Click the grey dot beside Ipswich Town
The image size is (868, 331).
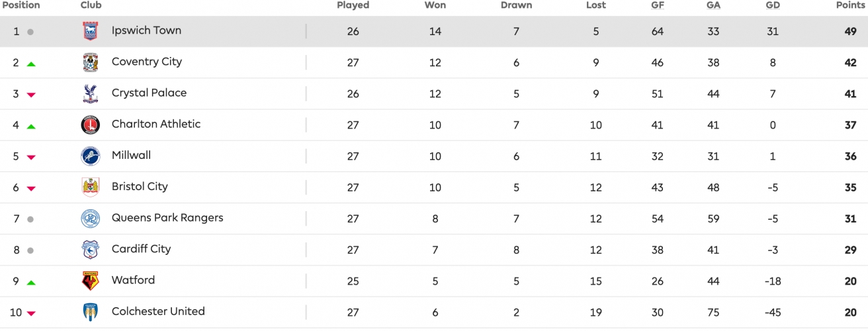30,32
